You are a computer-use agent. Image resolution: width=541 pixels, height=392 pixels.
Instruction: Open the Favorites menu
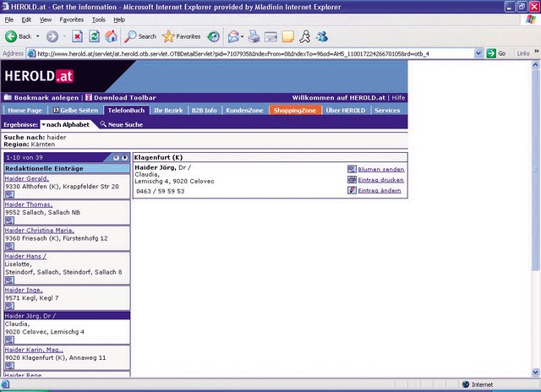[x=71, y=19]
